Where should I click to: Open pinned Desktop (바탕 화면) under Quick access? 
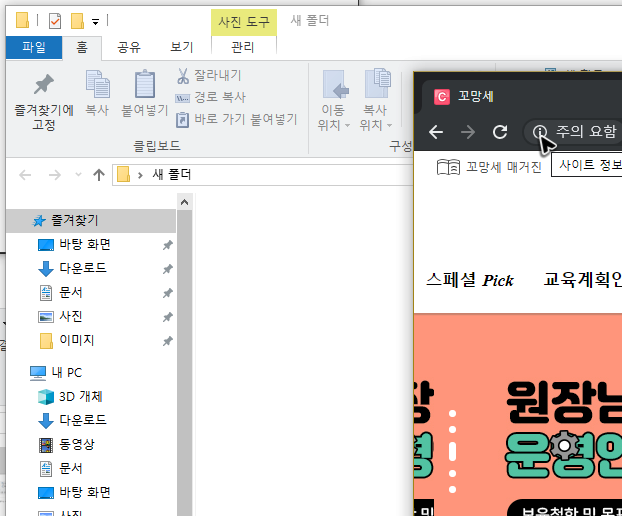pyautogui.click(x=74, y=244)
